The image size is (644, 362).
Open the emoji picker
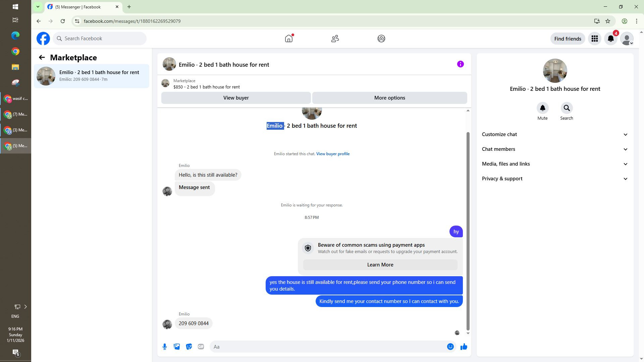(x=450, y=347)
